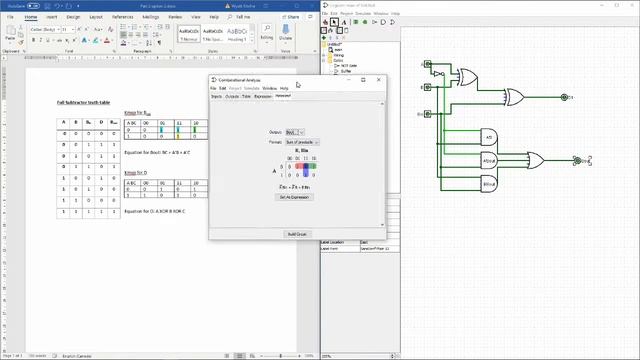Open the References tab in Word

pos(122,17)
